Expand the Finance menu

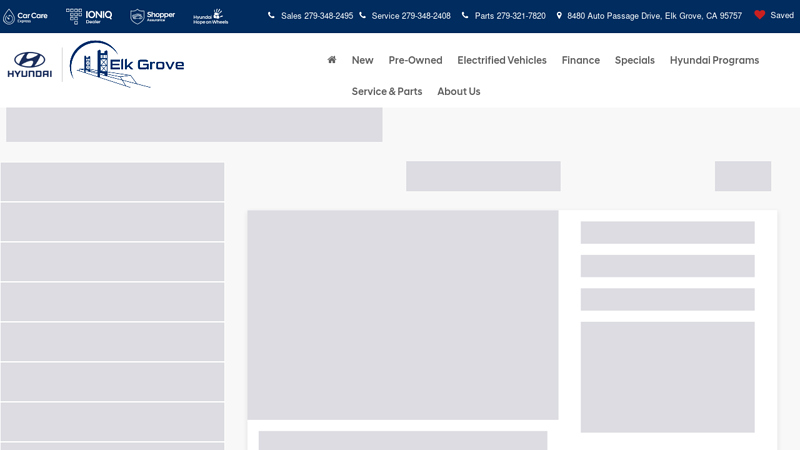(580, 60)
